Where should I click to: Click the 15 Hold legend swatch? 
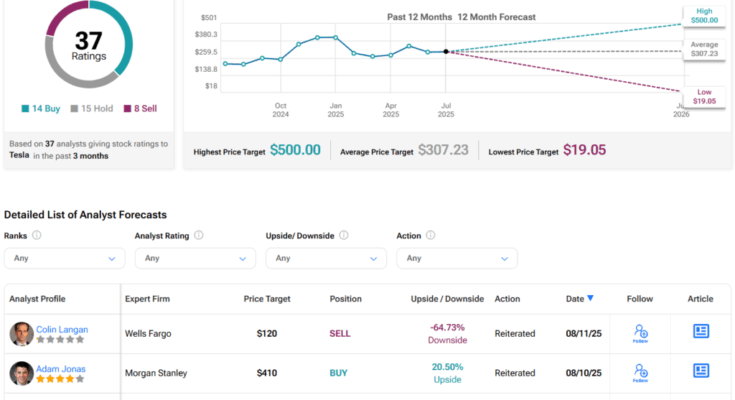pyautogui.click(x=74, y=109)
